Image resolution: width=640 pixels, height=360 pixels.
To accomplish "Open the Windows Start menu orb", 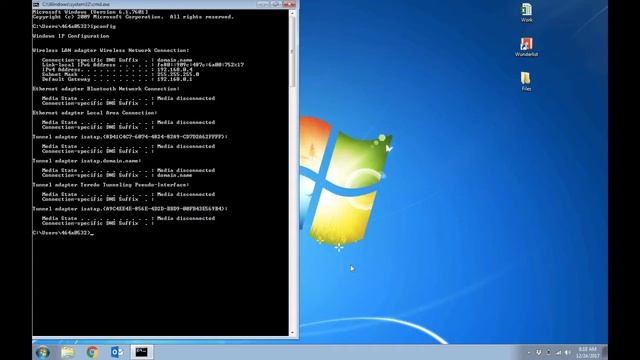I will coord(43,352).
